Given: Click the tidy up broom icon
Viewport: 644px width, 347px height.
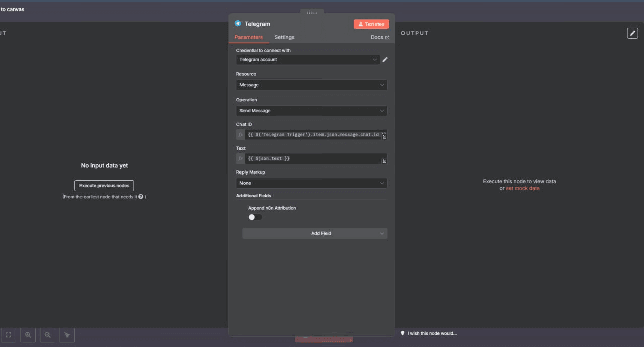Looking at the screenshot, I should point(67,335).
